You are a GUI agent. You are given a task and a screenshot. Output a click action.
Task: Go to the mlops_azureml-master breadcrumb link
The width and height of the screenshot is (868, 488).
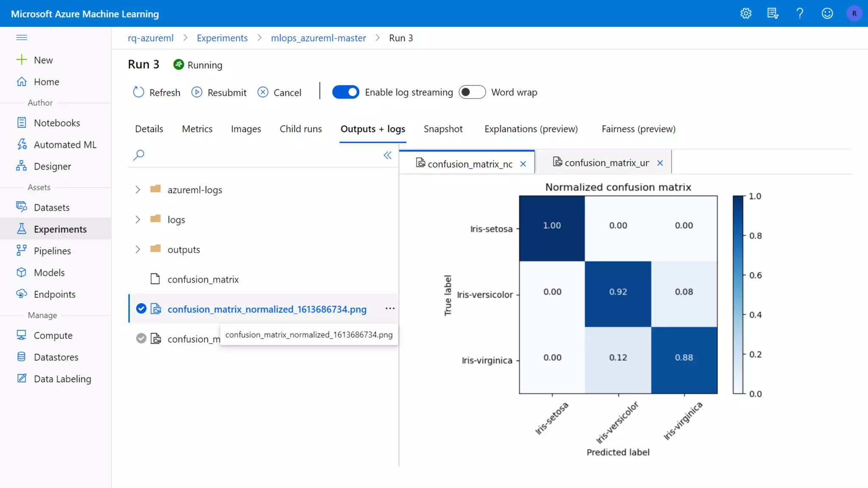click(318, 38)
